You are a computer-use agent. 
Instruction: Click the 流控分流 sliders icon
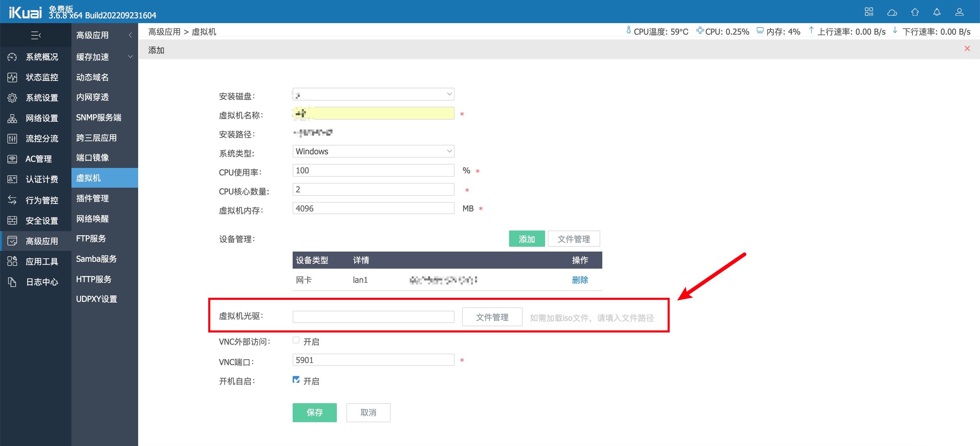point(12,139)
